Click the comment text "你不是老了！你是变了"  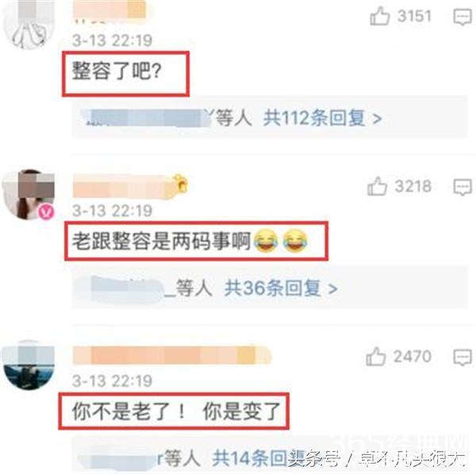pyautogui.click(x=176, y=411)
